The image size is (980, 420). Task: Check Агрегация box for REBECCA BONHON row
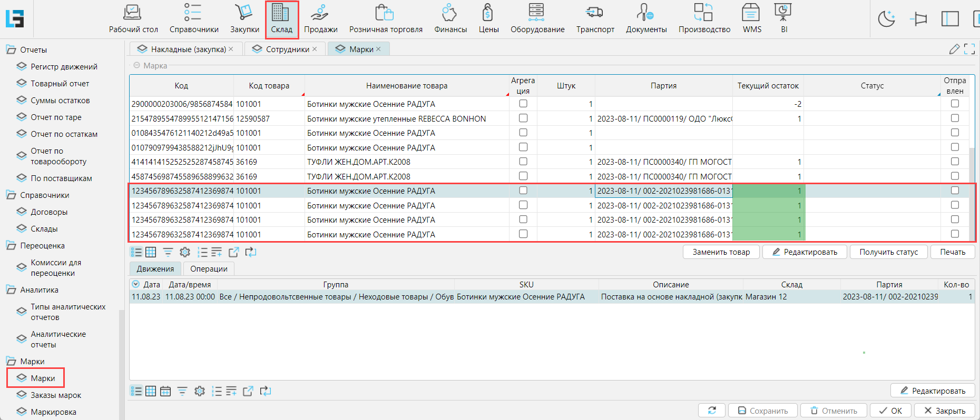(x=523, y=118)
